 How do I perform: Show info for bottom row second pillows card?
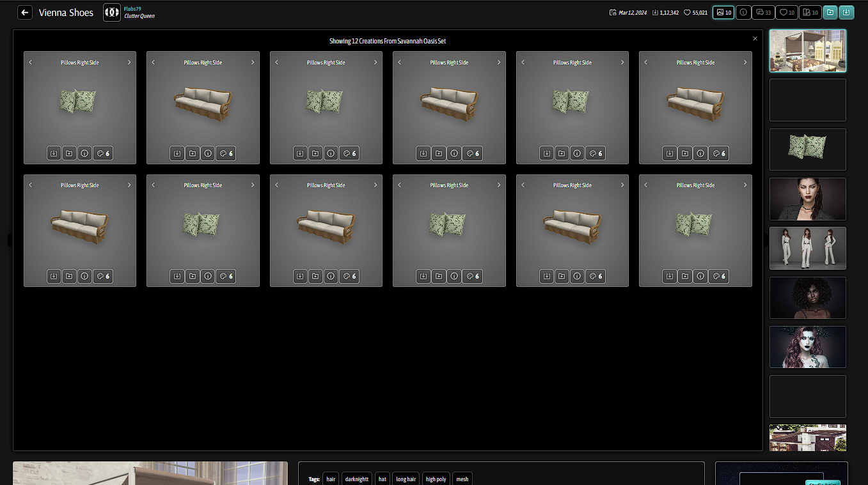207,276
